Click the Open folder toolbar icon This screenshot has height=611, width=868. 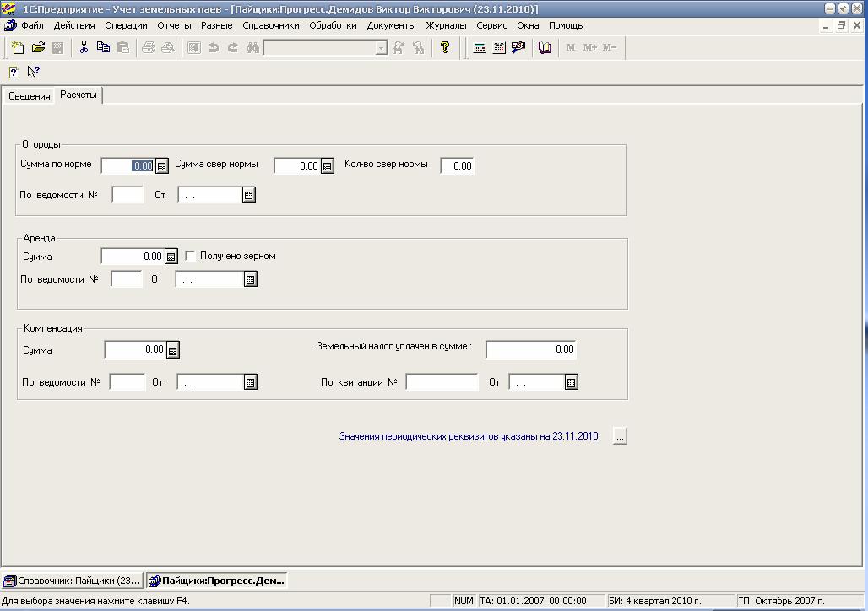38,47
